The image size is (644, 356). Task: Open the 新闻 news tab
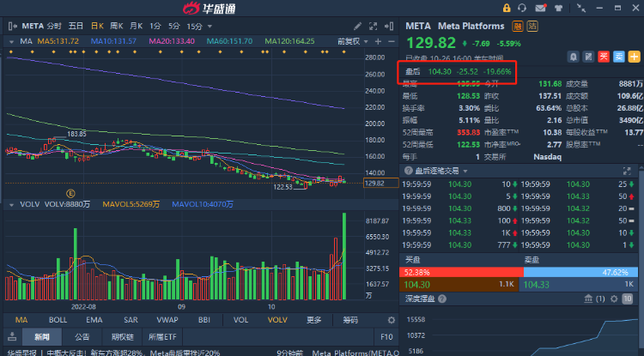click(x=42, y=337)
